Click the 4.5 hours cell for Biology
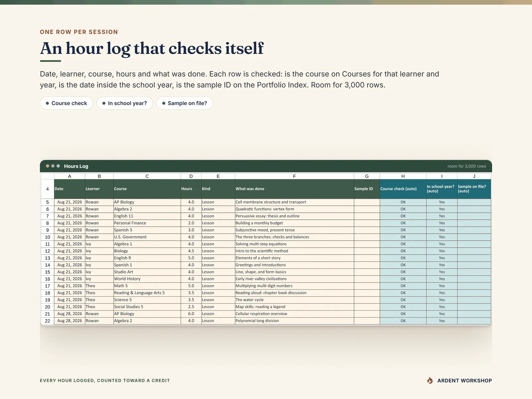 point(191,251)
